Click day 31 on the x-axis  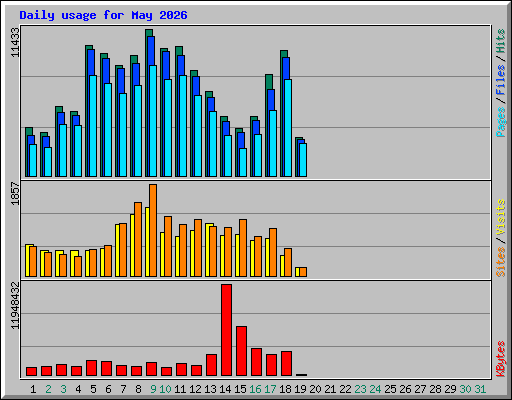[480, 389]
